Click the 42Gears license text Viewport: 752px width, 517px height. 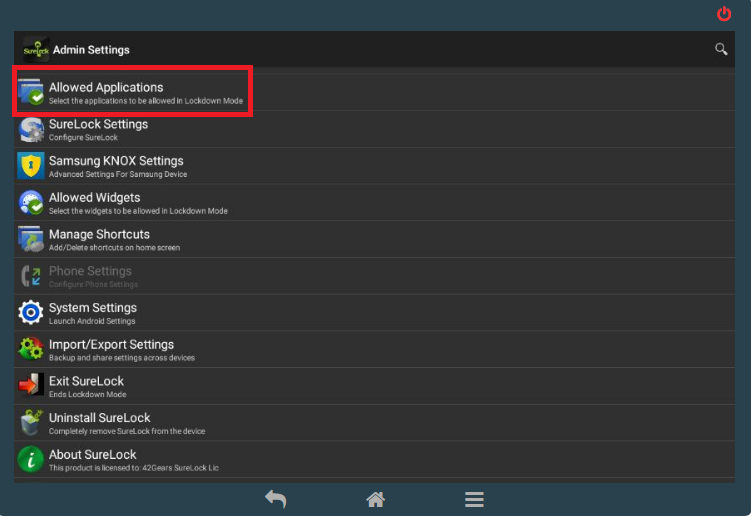pos(134,468)
